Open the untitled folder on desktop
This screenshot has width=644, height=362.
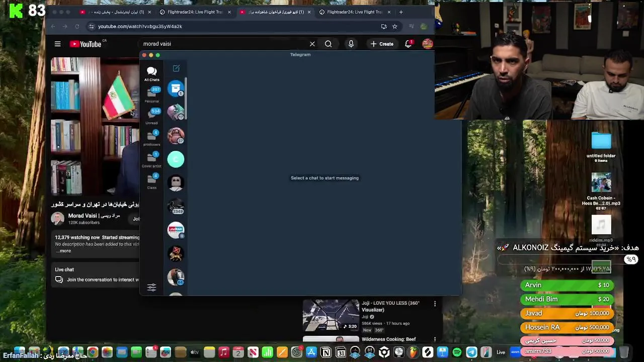[x=601, y=146]
